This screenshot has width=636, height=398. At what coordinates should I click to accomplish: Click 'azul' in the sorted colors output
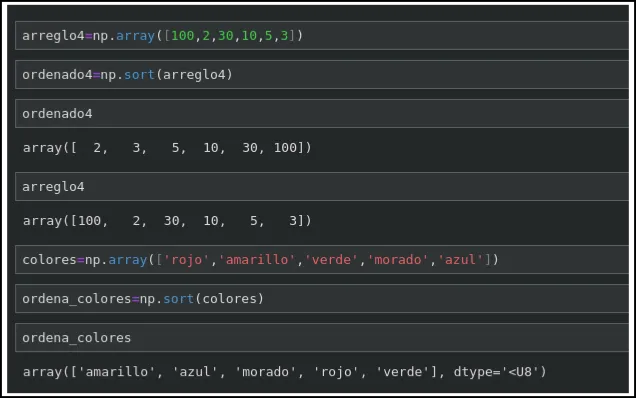pos(195,372)
